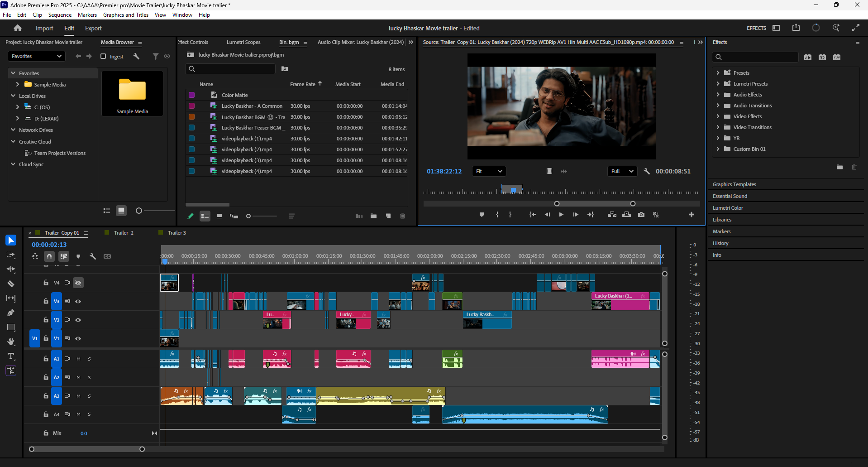Toggle V2 track output eye

(78, 320)
